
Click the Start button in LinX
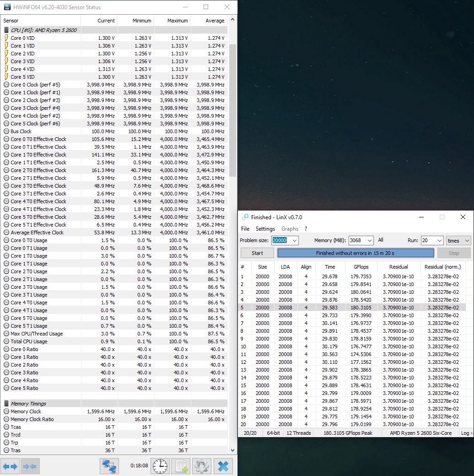[257, 253]
